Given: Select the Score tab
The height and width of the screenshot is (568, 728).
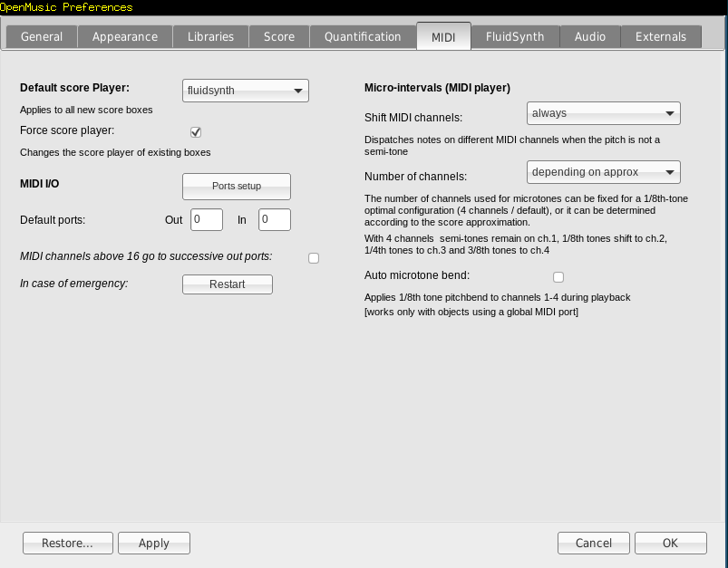Looking at the screenshot, I should [279, 36].
